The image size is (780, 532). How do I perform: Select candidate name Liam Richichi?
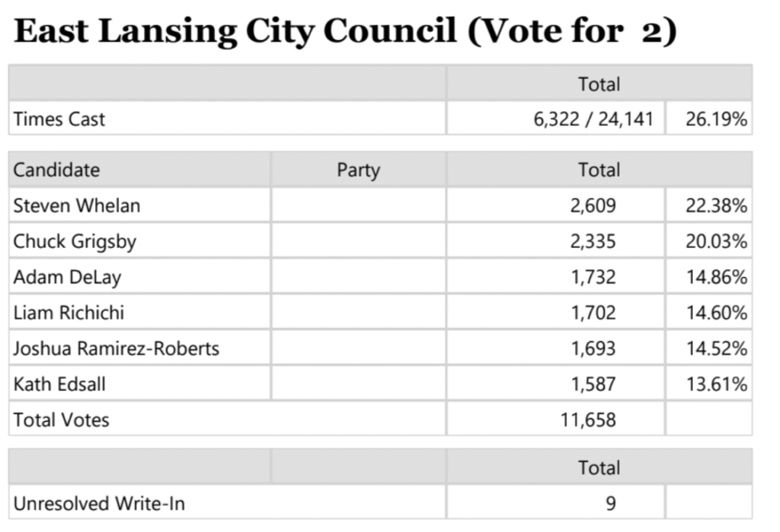69,313
